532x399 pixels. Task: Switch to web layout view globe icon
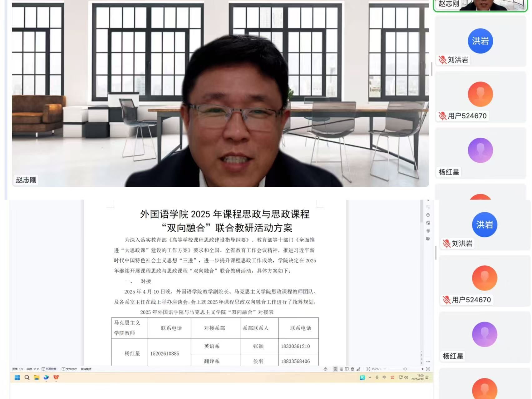coord(352,369)
